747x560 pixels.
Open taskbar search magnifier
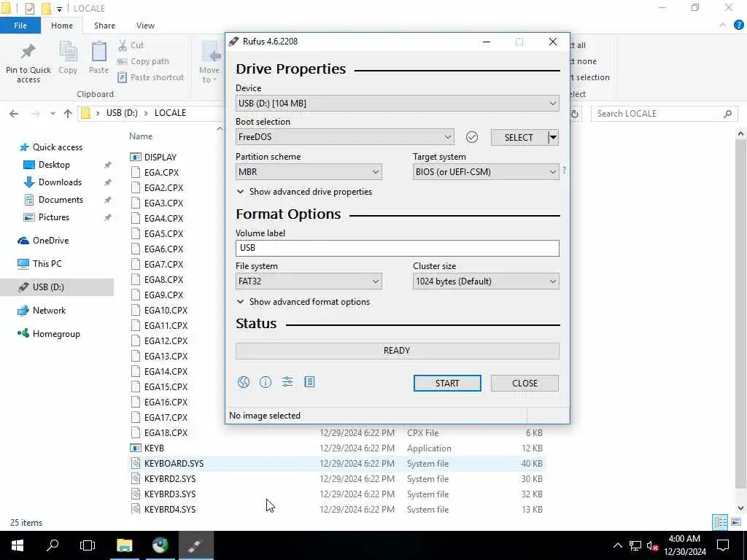[53, 545]
